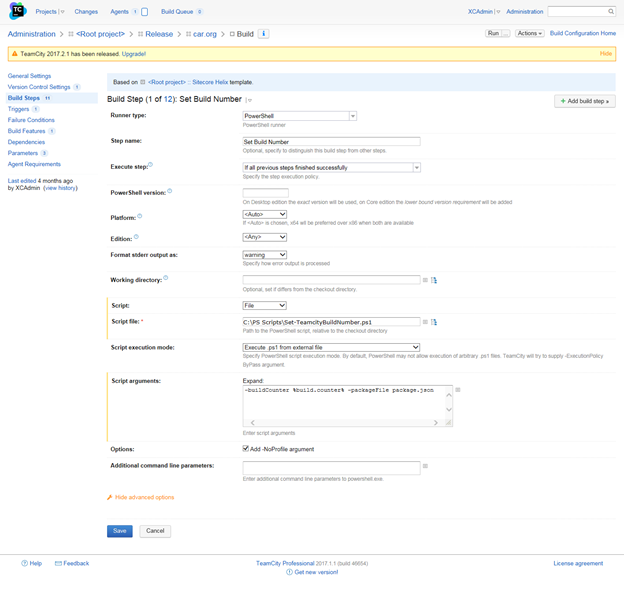This screenshot has height=594, width=624.
Task: Click the script arguments scroll right arrow
Action: click(x=436, y=423)
